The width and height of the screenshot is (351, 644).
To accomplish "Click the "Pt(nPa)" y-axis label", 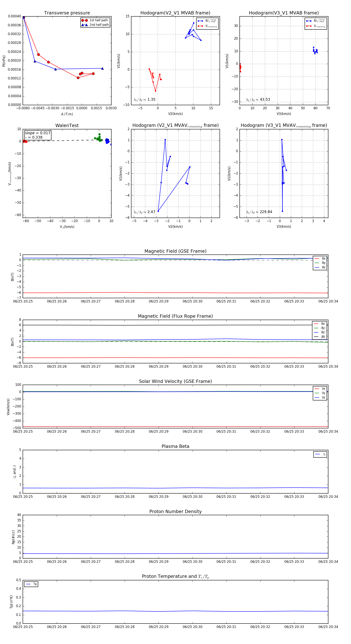I will [x=4, y=61].
